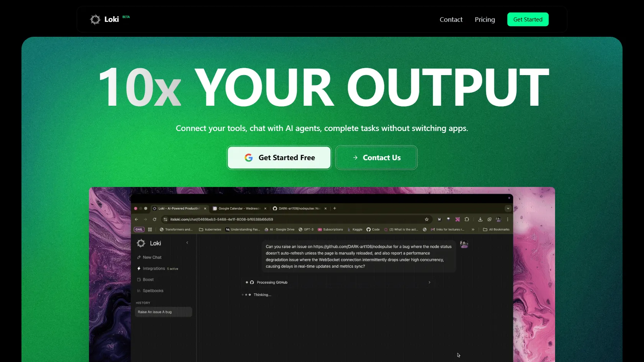Screen dimensions: 644x362
Task: Click the Thinking... status text
Action: click(x=262, y=295)
